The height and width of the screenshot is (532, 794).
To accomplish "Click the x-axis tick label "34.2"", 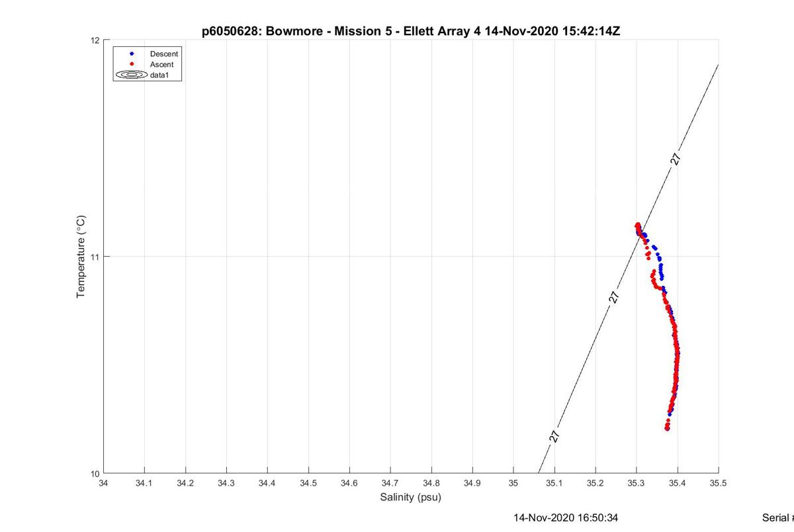I will click(185, 484).
